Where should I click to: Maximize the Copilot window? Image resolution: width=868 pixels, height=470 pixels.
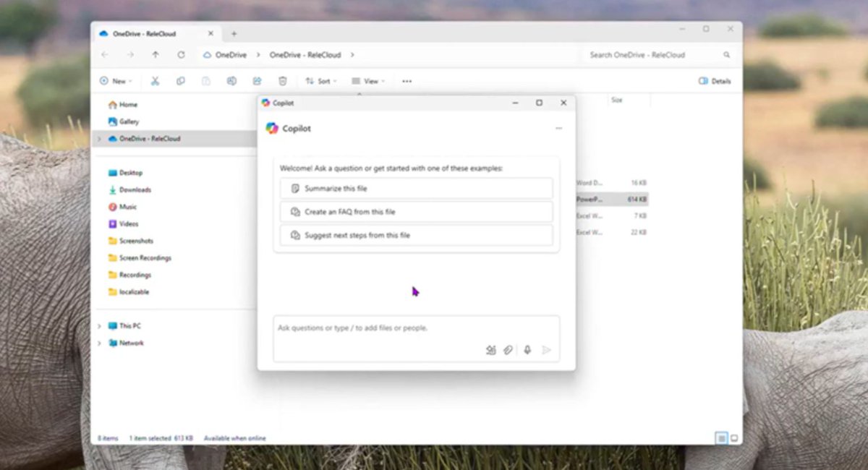(x=539, y=103)
